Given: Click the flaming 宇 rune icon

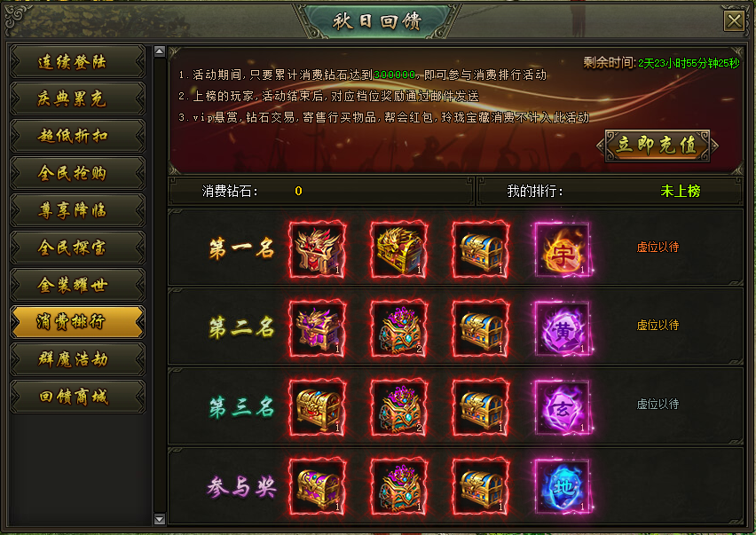Looking at the screenshot, I should 563,249.
